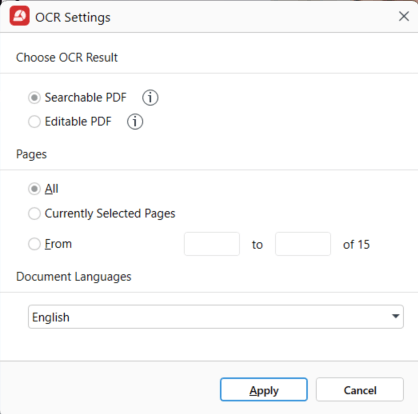418x414 pixels.
Task: Select the Searchable PDF radio option
Action: click(34, 98)
